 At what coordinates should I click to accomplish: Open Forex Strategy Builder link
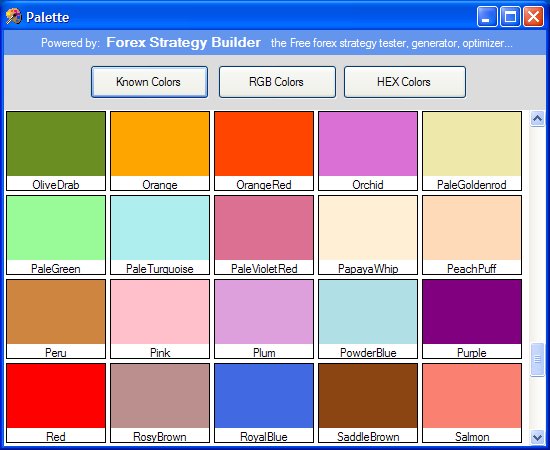(183, 42)
